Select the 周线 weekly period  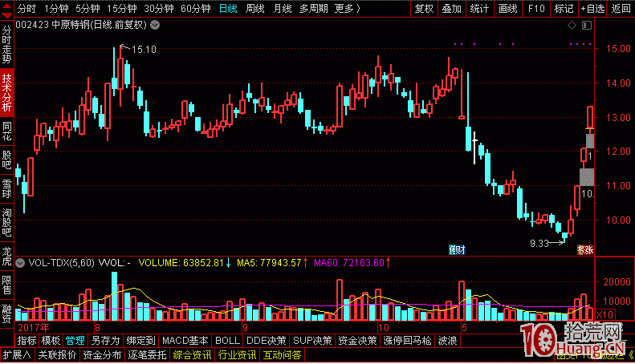pos(255,9)
